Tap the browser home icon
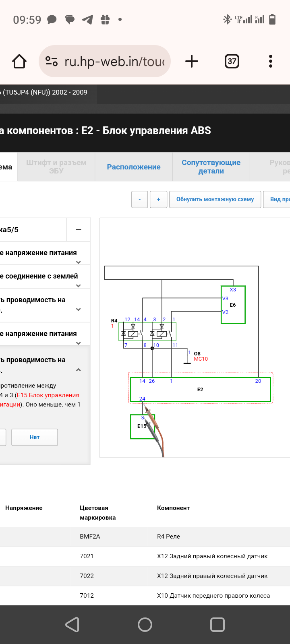The image size is (290, 644). click(x=19, y=62)
